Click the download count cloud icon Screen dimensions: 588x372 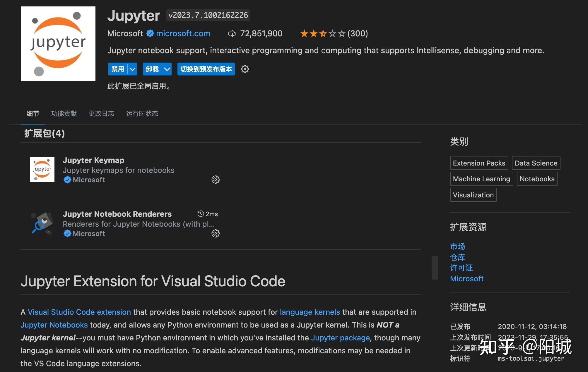click(232, 33)
